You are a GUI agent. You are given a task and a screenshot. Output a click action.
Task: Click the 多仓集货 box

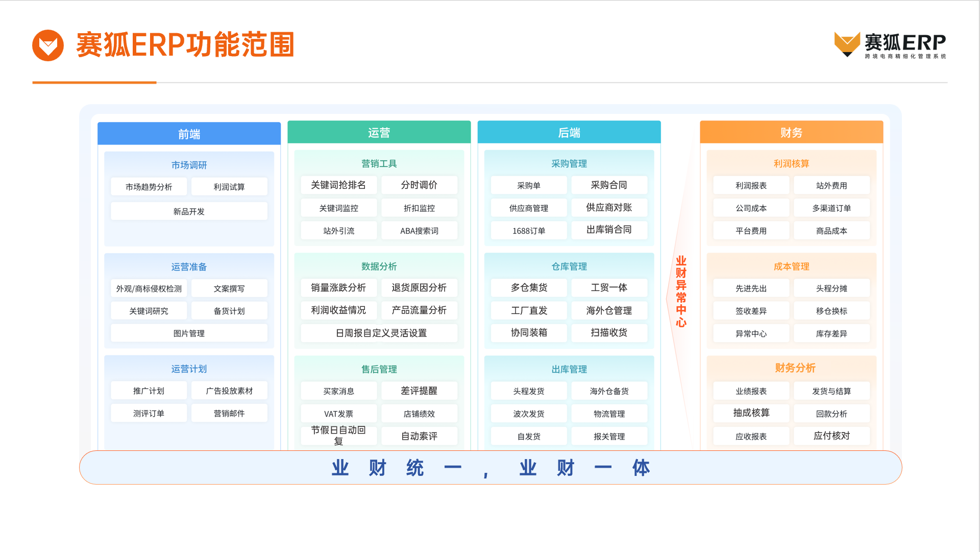[x=529, y=287]
